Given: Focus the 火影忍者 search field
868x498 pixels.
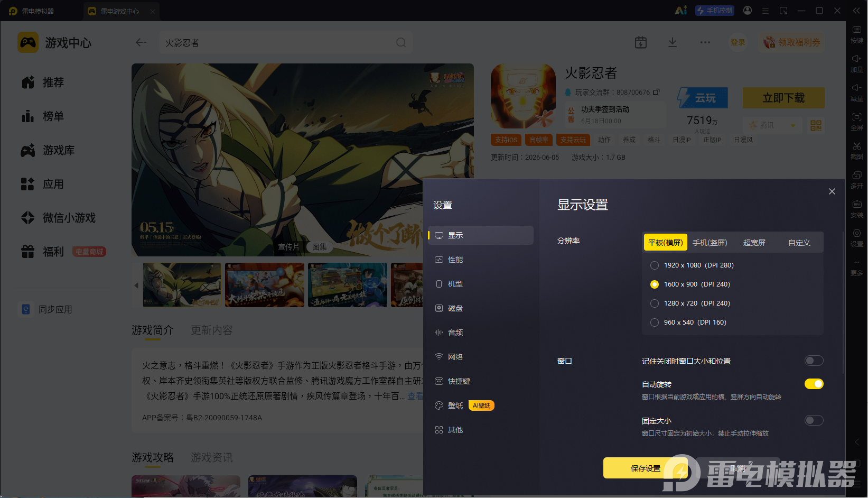Looking at the screenshot, I should click(285, 42).
